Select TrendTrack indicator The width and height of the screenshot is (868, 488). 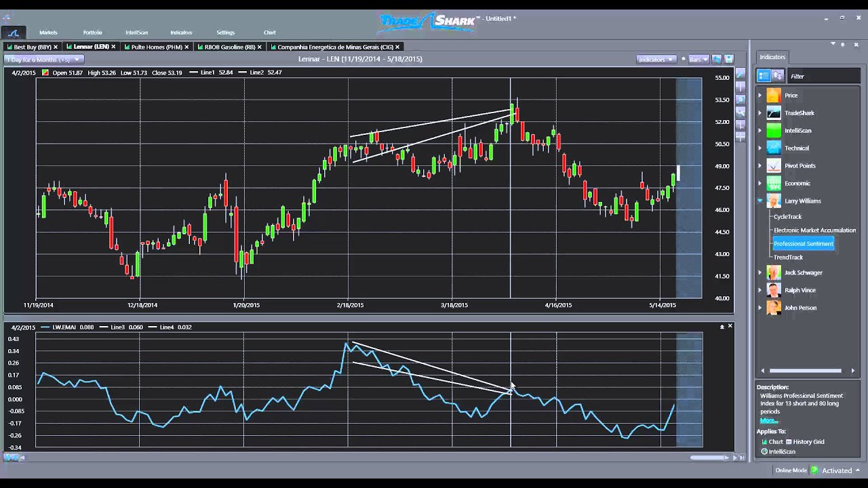pos(788,258)
